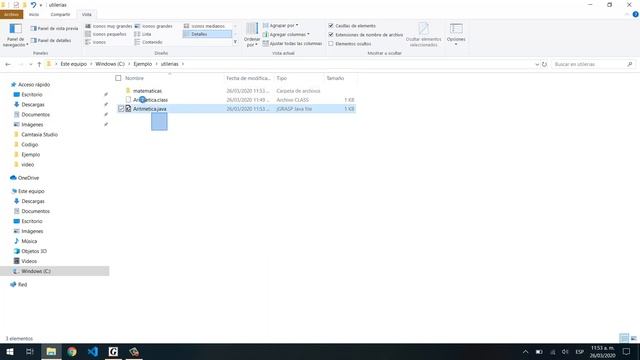Switch to large thumbnails status-bar icon
This screenshot has width=640, height=360.
(x=633, y=338)
